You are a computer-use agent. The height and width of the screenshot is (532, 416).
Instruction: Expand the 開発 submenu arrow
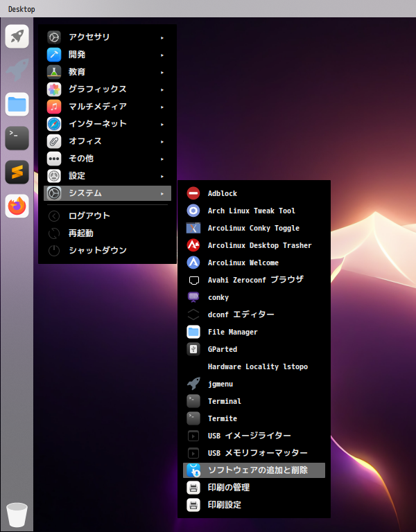coord(162,55)
